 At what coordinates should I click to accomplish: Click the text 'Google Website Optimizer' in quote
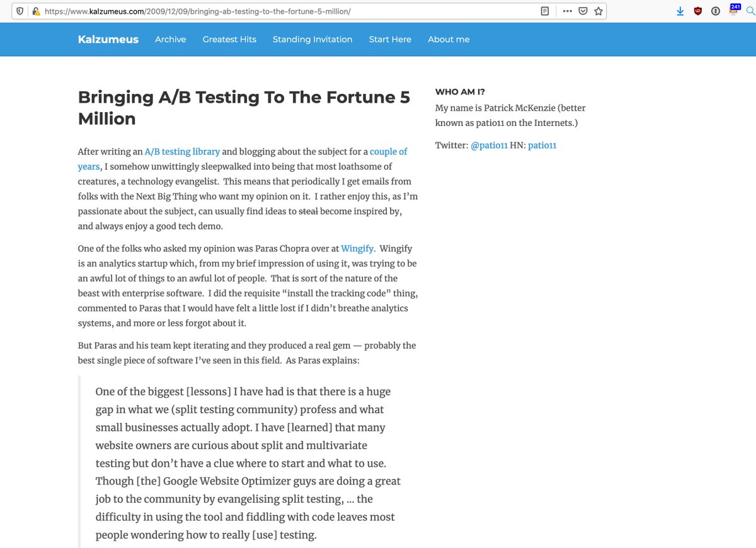click(x=228, y=481)
